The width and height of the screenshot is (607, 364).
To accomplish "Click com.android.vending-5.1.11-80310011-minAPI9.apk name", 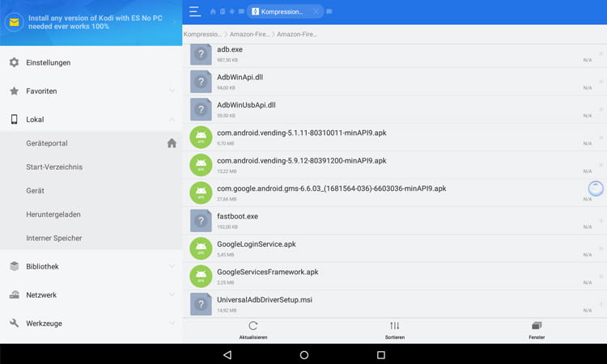I will pos(302,133).
